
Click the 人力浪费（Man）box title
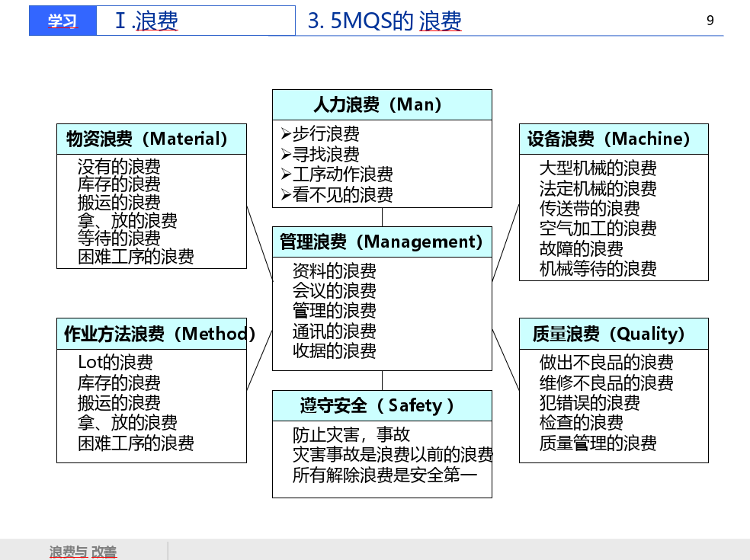tap(382, 104)
